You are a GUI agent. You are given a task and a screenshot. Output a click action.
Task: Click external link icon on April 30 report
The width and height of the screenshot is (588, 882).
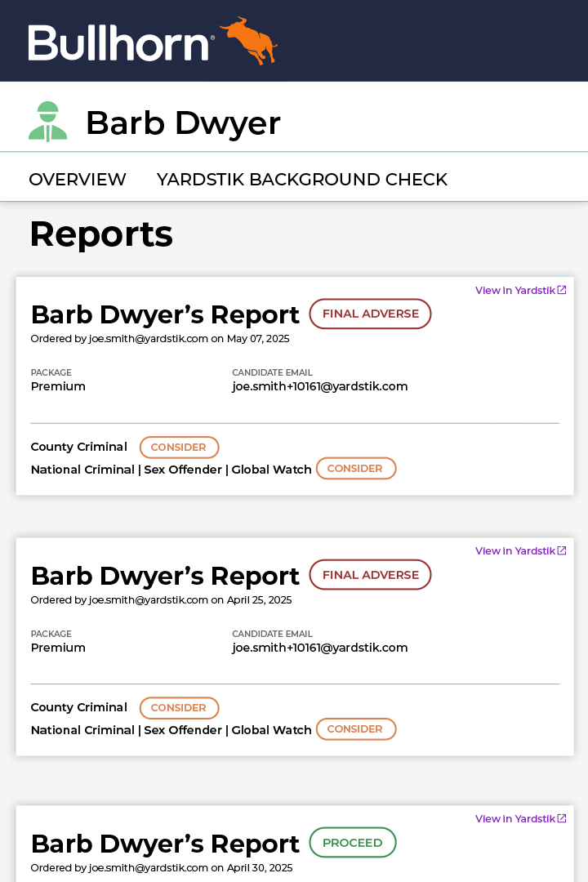562,817
